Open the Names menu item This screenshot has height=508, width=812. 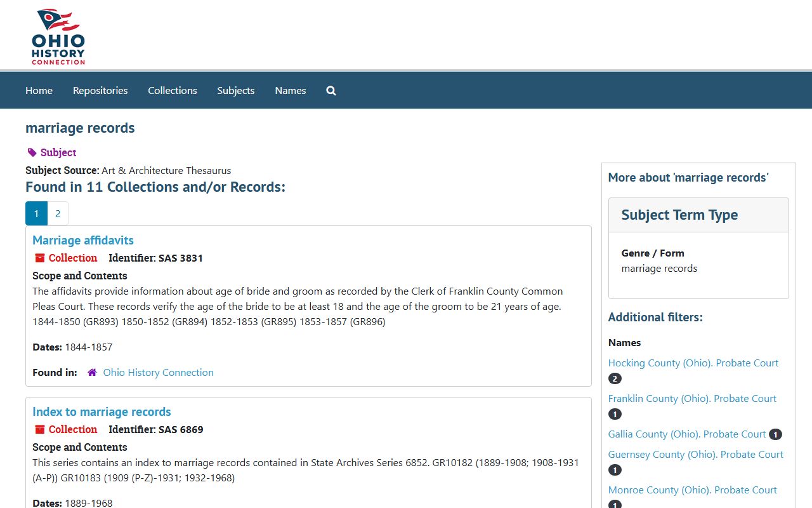[291, 91]
